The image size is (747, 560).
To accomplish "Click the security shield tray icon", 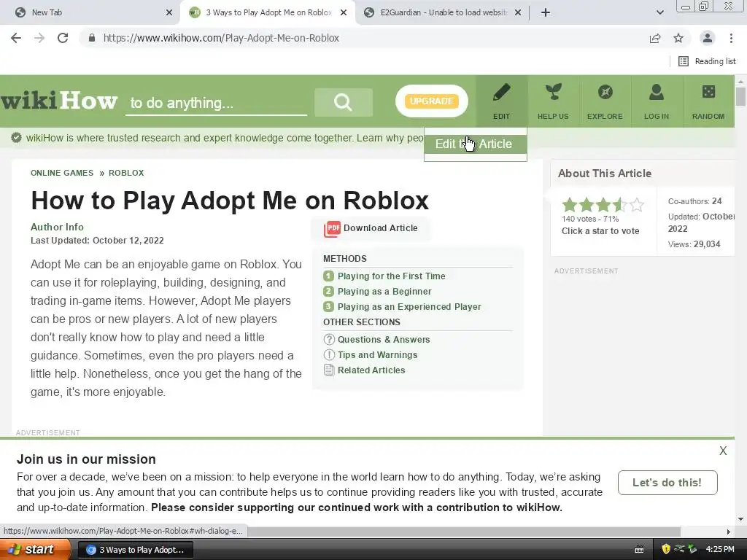I will tap(666, 549).
